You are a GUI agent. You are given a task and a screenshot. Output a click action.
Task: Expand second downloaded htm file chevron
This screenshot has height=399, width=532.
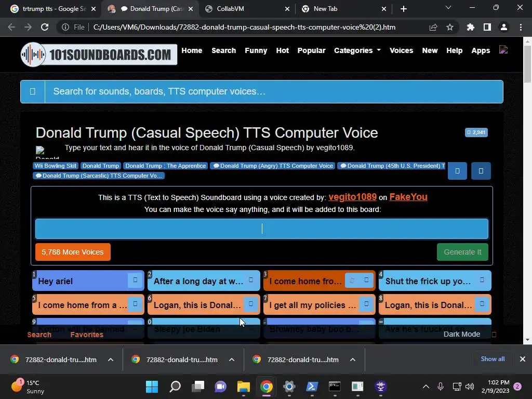coord(232,360)
